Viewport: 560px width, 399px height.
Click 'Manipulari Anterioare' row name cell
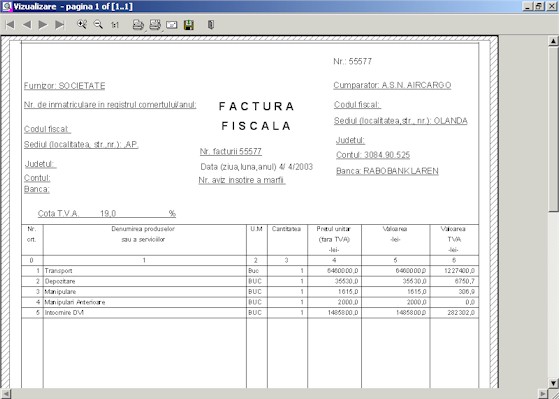click(x=144, y=302)
